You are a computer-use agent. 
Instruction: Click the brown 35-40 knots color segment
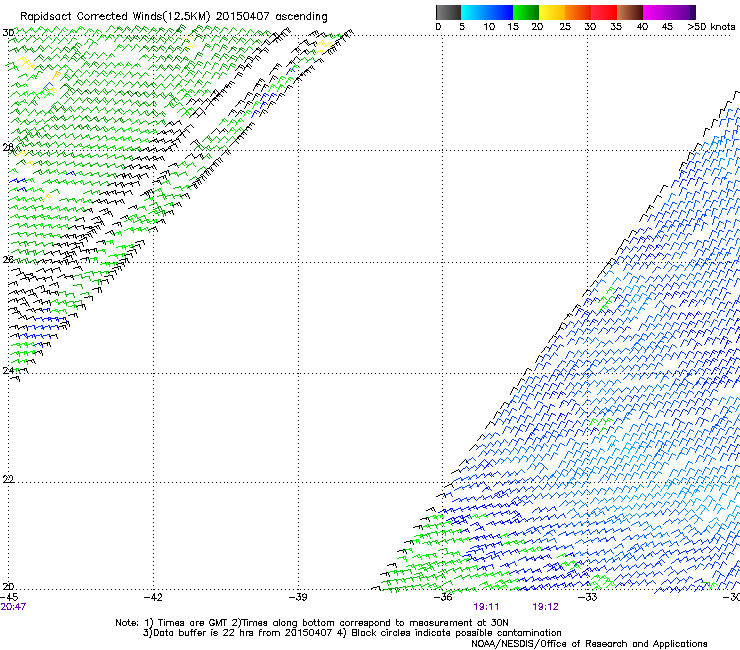pyautogui.click(x=630, y=13)
